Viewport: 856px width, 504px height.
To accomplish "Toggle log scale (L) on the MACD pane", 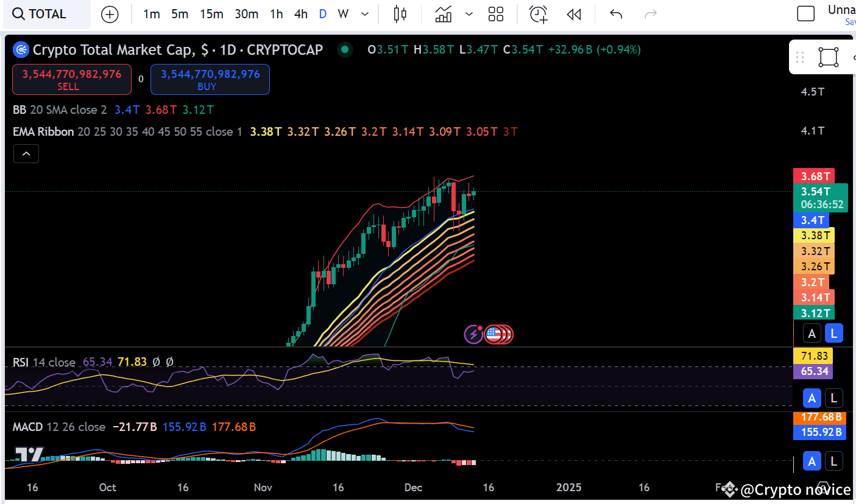I will [x=833, y=462].
